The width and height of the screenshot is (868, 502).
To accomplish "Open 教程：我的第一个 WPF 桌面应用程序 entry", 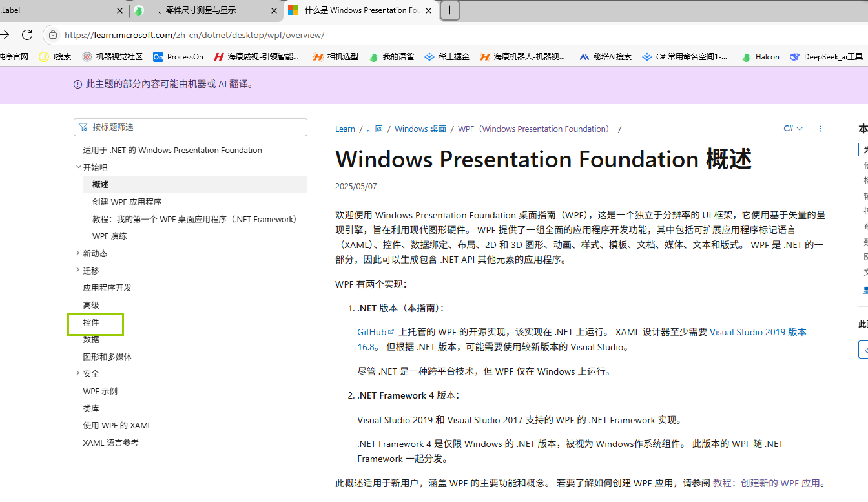I will [x=195, y=219].
